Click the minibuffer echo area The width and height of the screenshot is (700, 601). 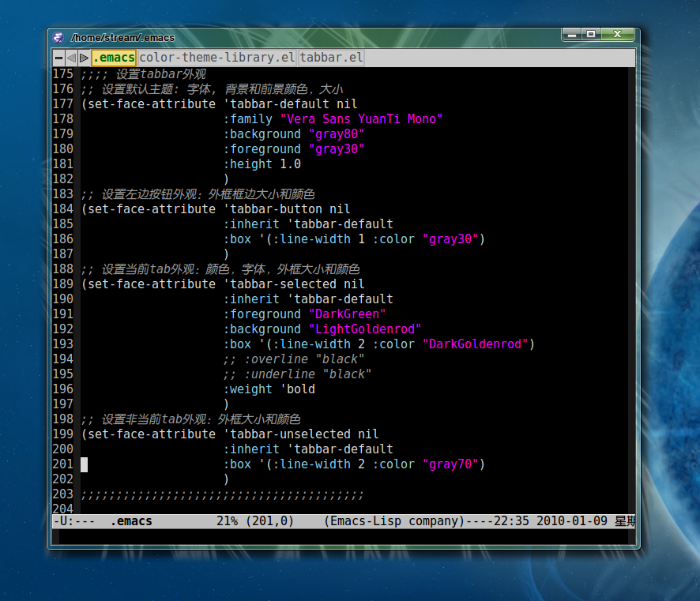[x=344, y=537]
